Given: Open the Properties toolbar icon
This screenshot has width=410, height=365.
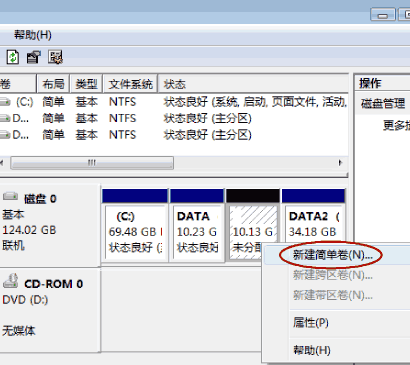Looking at the screenshot, I should [x=34, y=57].
